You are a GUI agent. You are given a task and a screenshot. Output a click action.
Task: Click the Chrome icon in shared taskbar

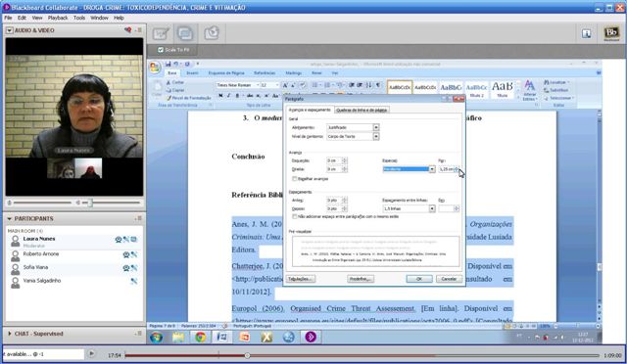(200, 338)
